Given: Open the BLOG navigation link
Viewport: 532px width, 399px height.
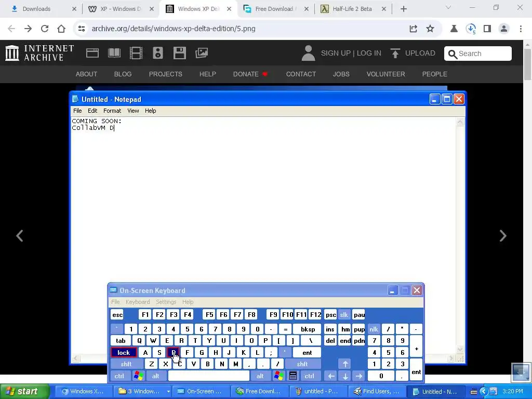Looking at the screenshot, I should pos(123,74).
